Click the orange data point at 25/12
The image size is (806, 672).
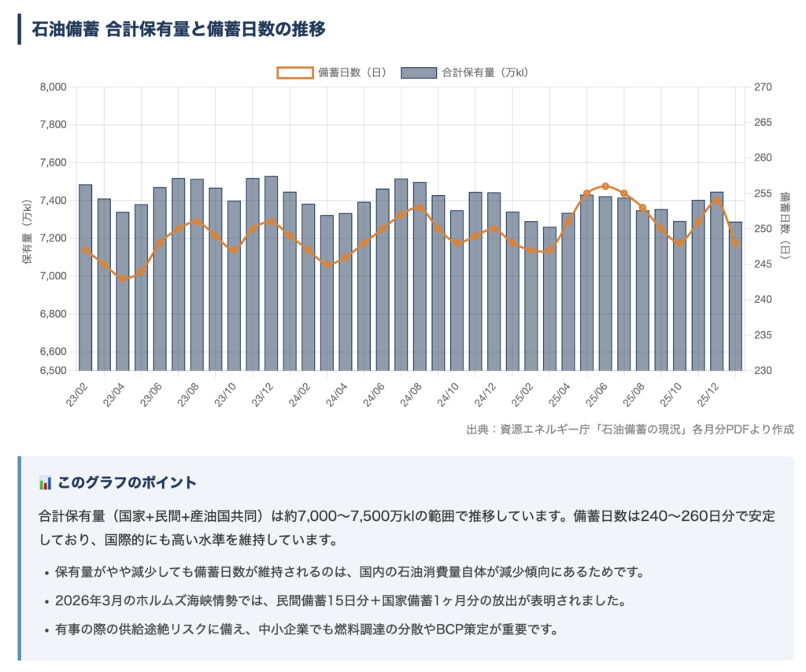716,201
